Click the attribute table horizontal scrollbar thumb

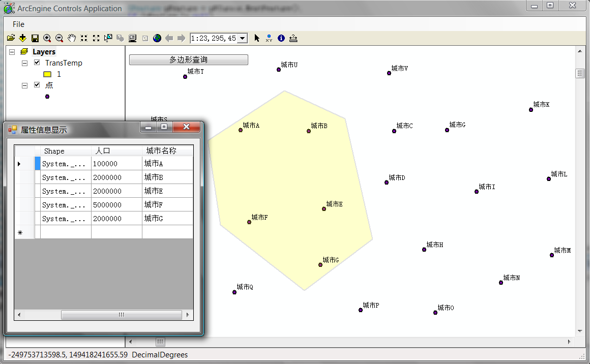tap(121, 315)
